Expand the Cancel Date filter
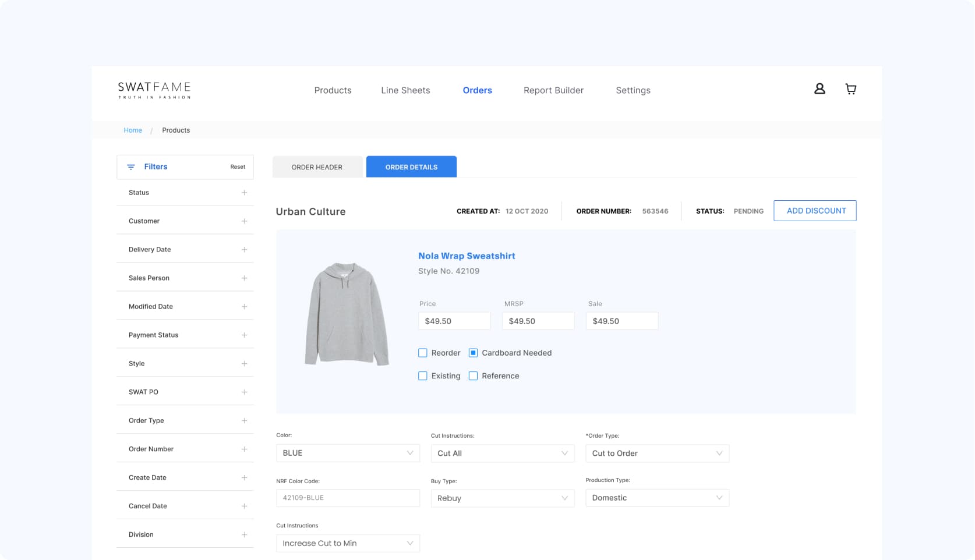Image resolution: width=975 pixels, height=560 pixels. pyautogui.click(x=185, y=506)
